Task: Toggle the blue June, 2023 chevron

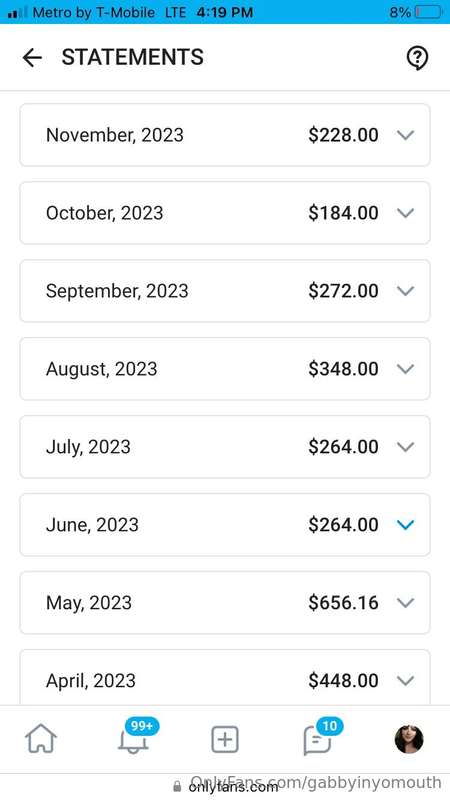Action: tap(406, 524)
